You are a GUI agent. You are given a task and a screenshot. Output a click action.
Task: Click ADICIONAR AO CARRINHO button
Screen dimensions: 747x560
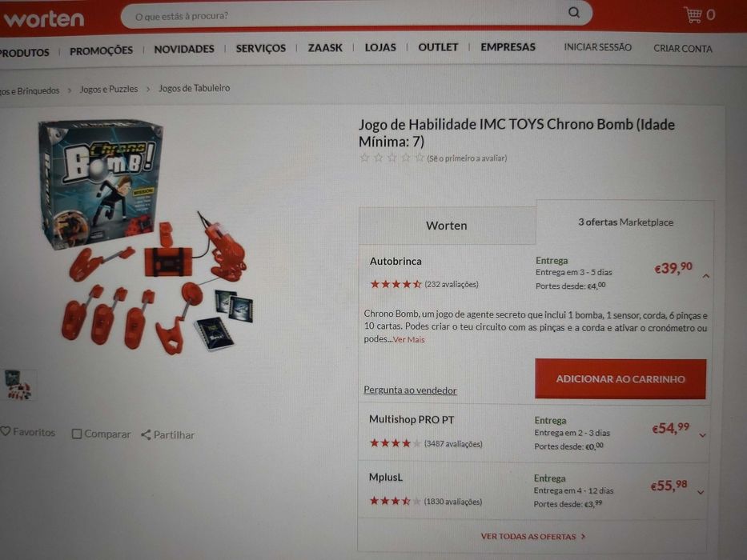click(620, 379)
